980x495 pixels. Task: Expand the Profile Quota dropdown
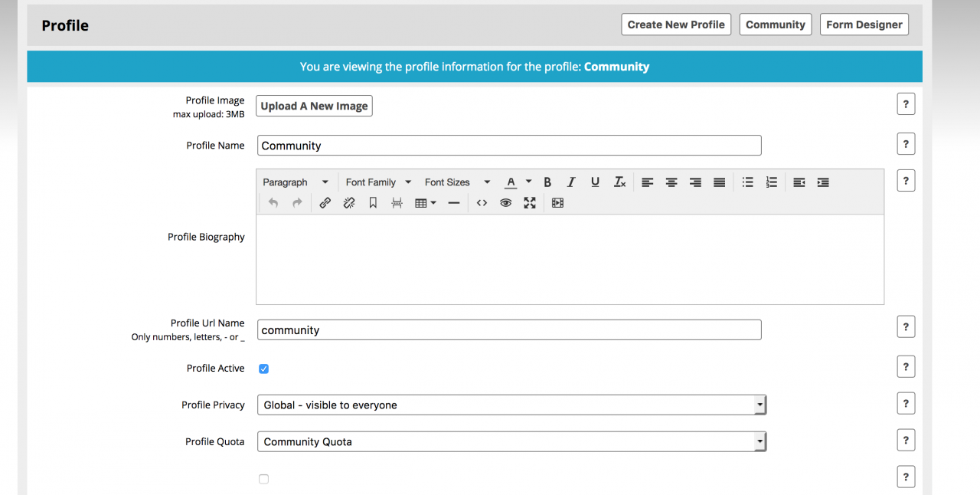click(x=511, y=441)
